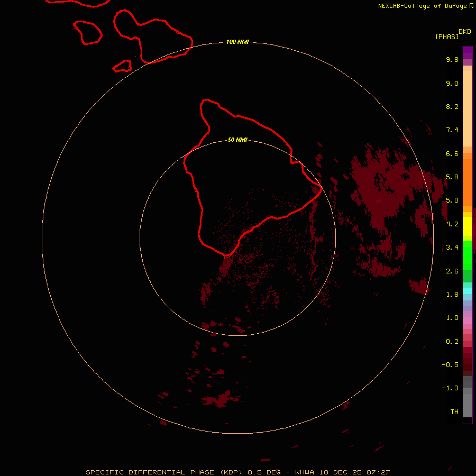Click the cyan colorbar segment

pos(467,291)
